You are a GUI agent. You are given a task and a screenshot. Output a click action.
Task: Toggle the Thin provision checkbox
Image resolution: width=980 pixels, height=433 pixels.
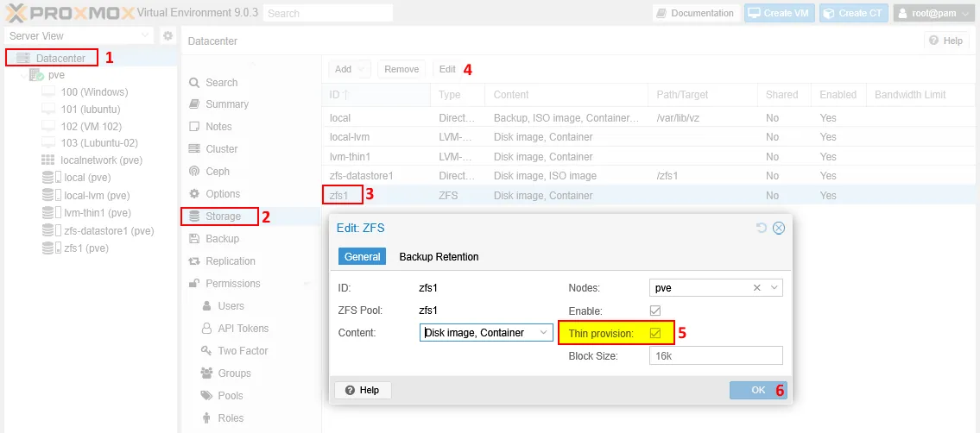click(655, 334)
